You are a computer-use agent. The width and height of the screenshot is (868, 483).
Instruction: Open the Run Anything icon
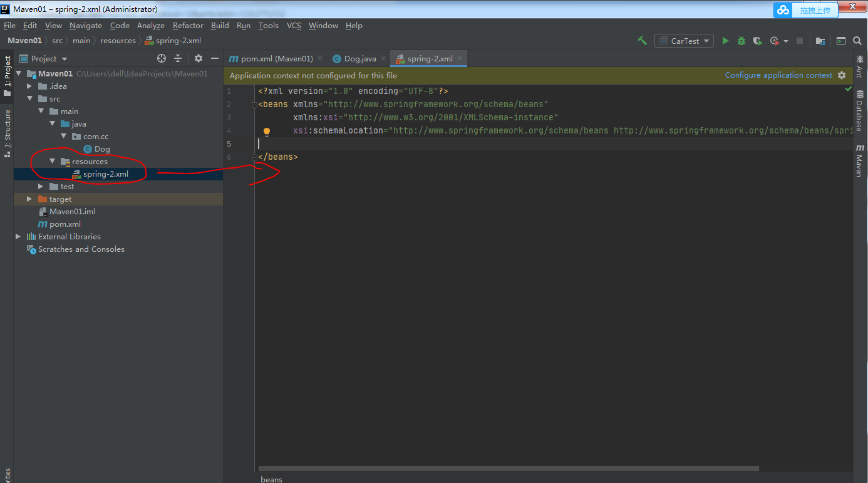coord(841,41)
